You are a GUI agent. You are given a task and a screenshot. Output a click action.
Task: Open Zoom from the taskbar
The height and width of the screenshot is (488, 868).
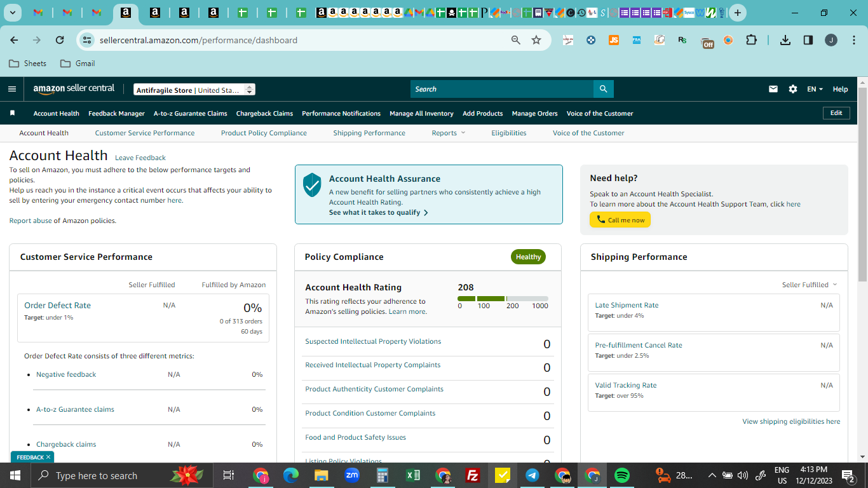tap(352, 475)
